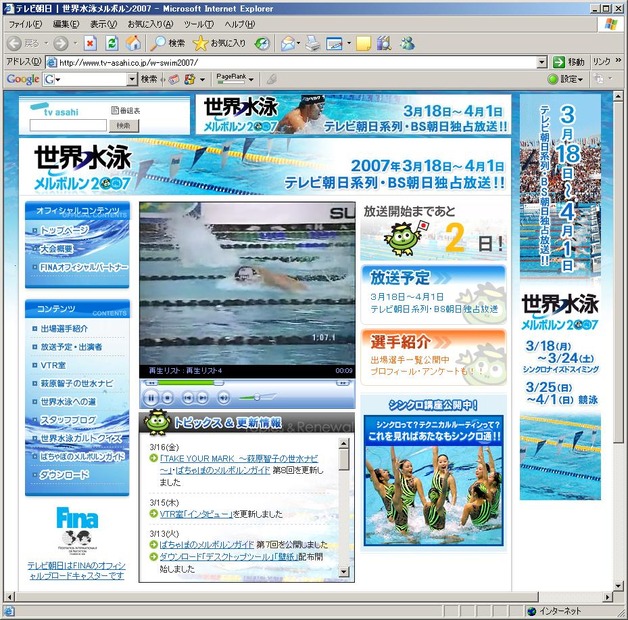Open the ヘルプ(H) menu
This screenshot has height=620, width=628.
point(240,24)
